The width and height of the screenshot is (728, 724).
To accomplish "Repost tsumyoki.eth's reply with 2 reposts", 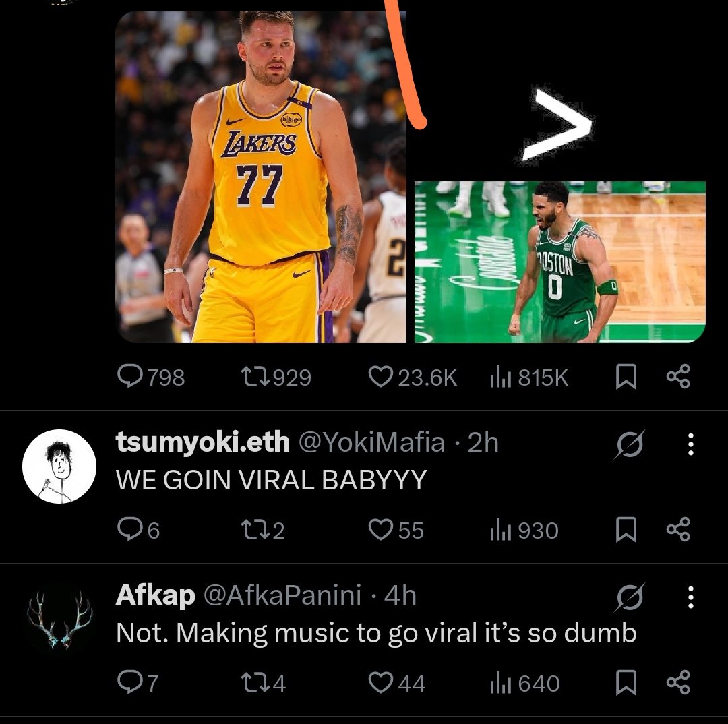I will point(263,530).
